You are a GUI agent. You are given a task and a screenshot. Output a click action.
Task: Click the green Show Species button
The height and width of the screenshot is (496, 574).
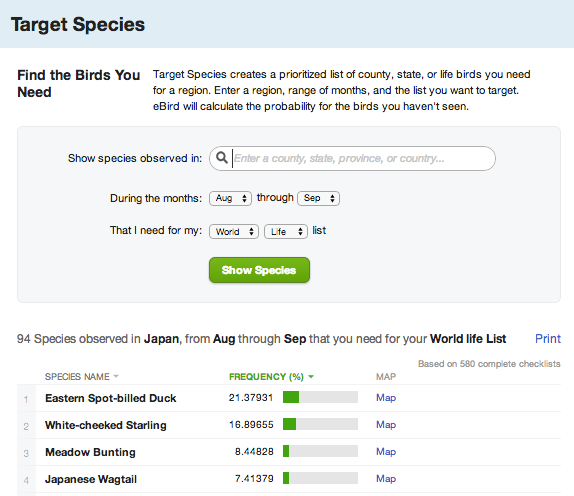coord(259,270)
